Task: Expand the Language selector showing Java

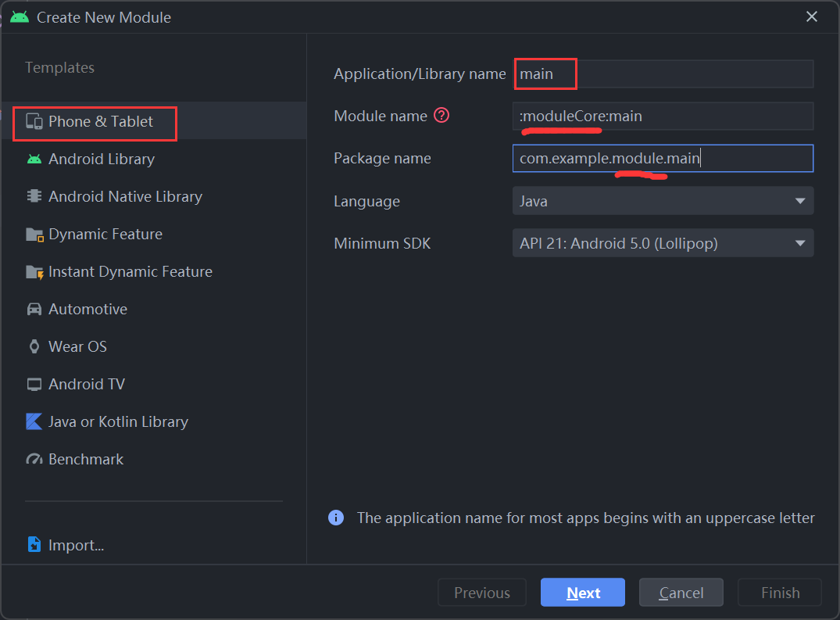Action: click(x=663, y=201)
